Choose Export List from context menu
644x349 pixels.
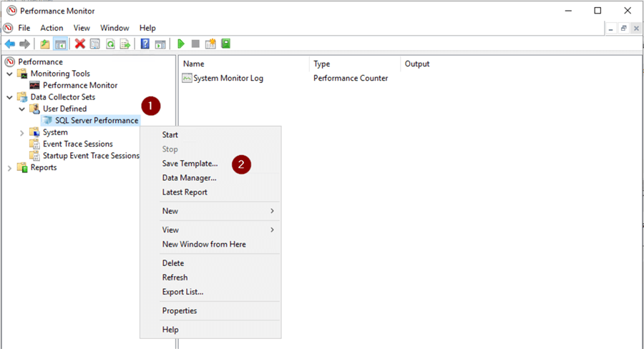[182, 292]
